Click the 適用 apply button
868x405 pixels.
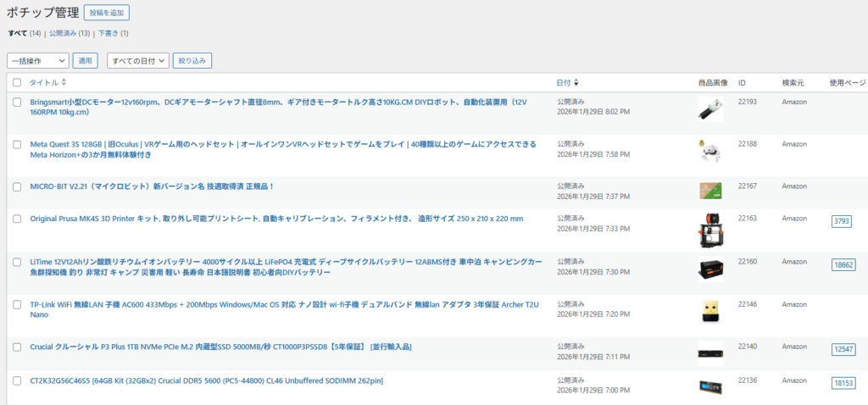tap(86, 61)
